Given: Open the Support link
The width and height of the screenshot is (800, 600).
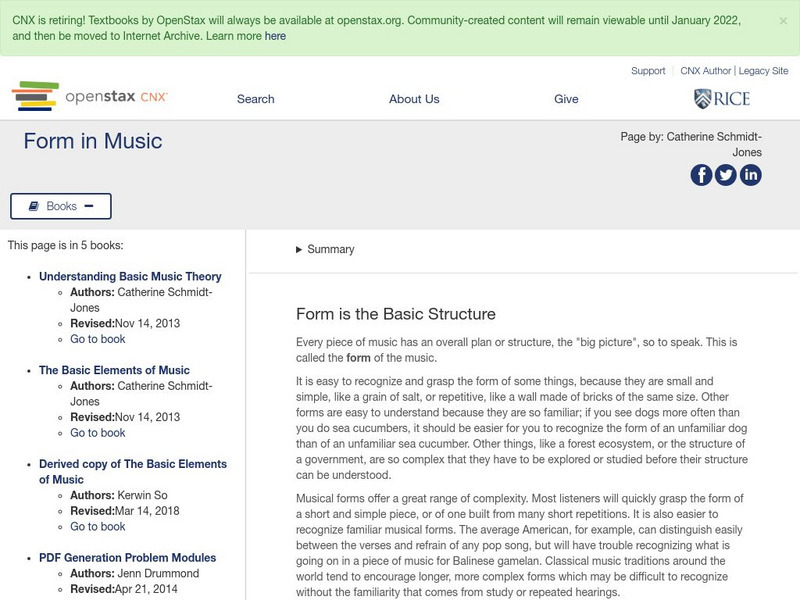Looking at the screenshot, I should coord(648,71).
